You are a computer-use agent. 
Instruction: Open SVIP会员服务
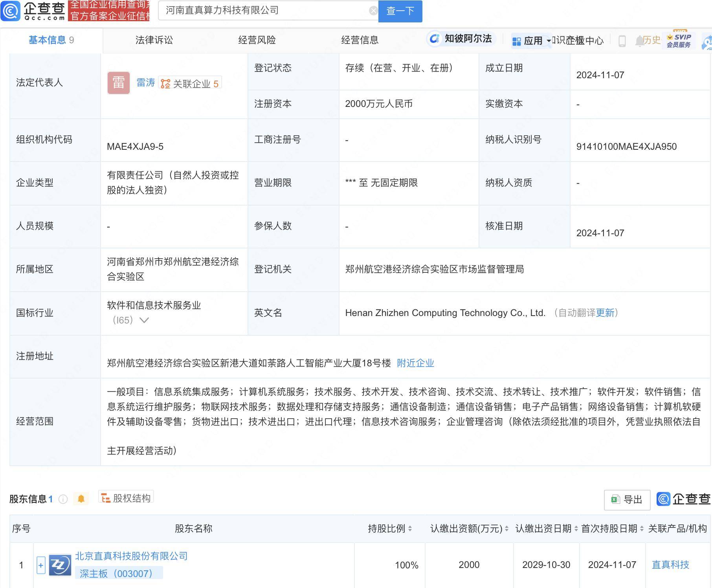coord(678,40)
